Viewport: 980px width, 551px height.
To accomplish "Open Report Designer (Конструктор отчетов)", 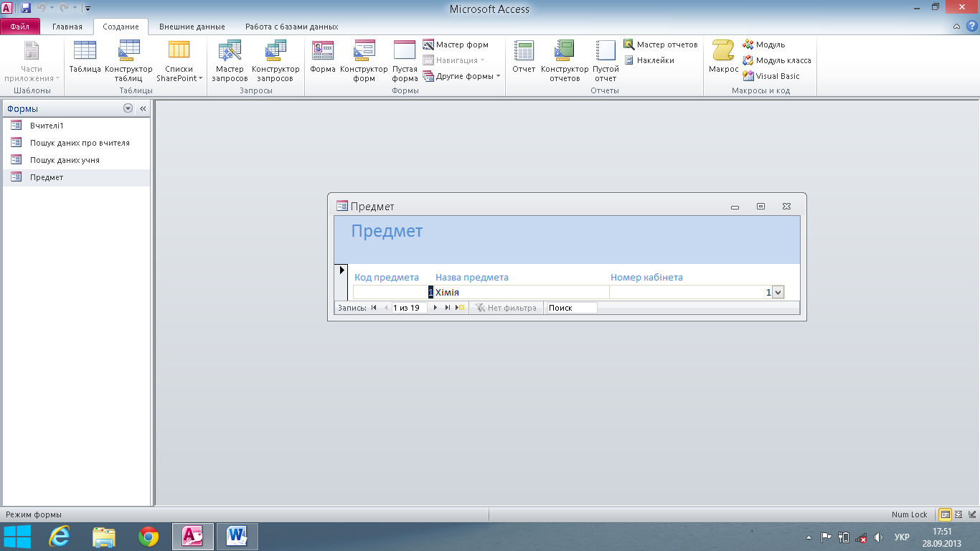I will click(x=565, y=61).
